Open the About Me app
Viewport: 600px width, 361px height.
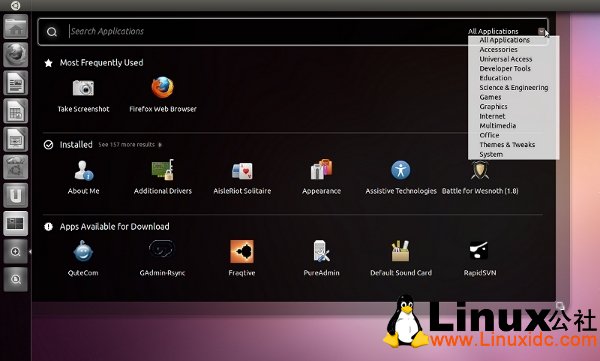(83, 170)
